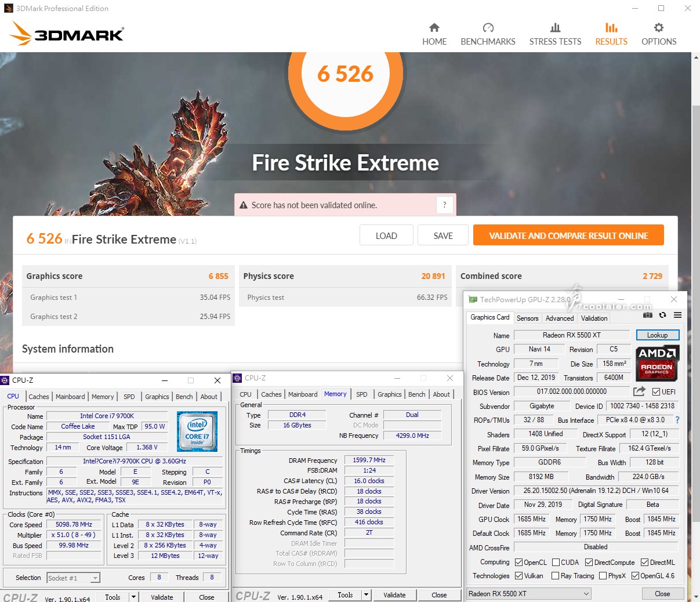Viewport: 700px width, 602px height.
Task: Open the BENCHMARKS section in 3DMark
Action: [x=488, y=34]
